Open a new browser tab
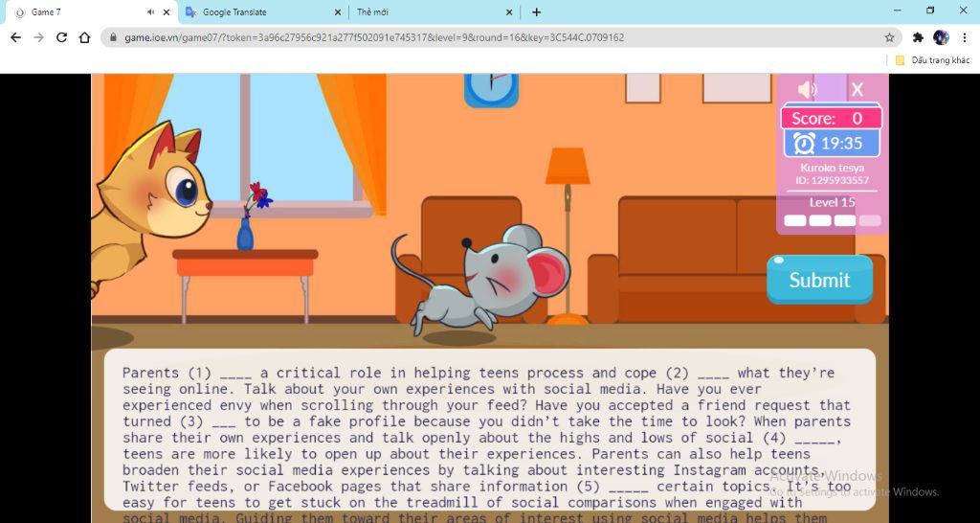Viewport: 980px width, 523px height. point(536,11)
